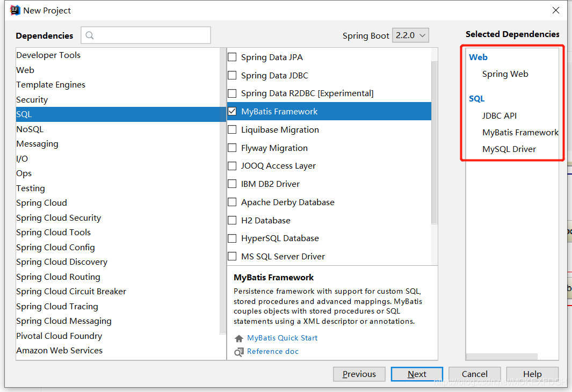Check HyperSQL Database option

coord(232,238)
